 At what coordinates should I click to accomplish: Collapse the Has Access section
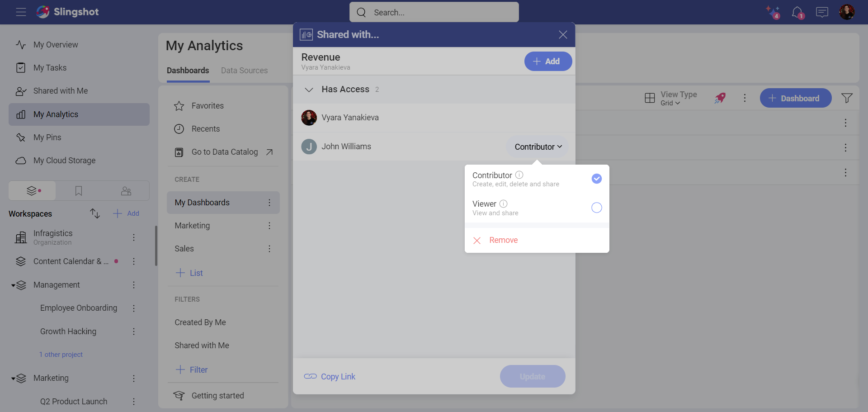309,90
